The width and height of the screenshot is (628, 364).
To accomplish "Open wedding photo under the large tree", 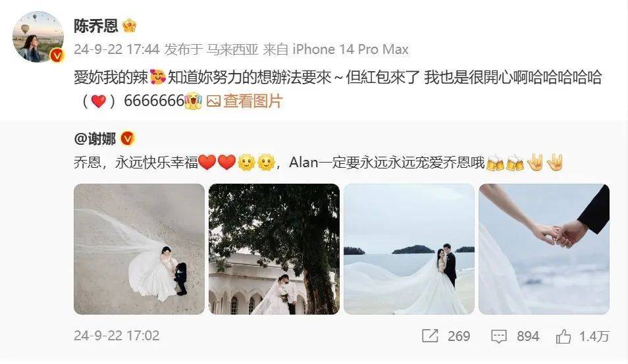I will tap(274, 249).
